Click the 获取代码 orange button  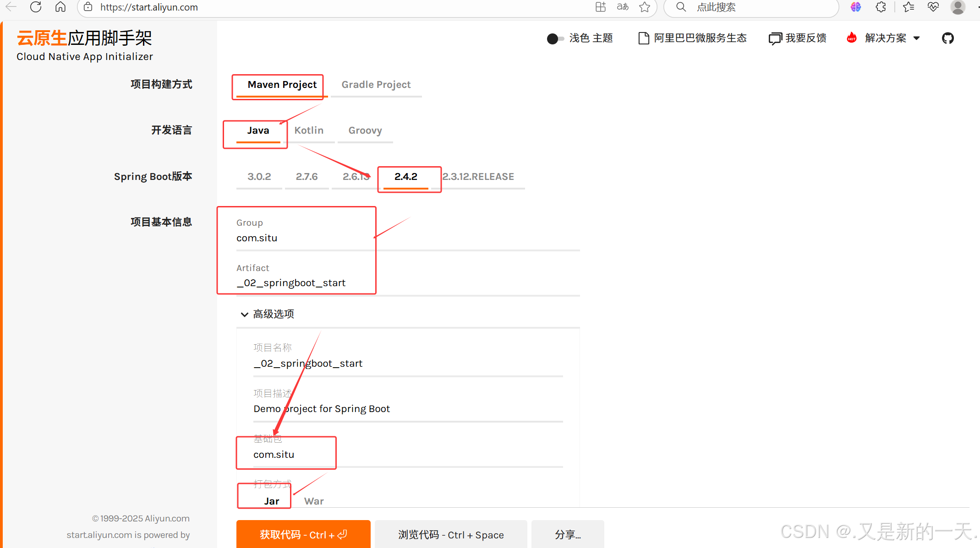coord(303,534)
